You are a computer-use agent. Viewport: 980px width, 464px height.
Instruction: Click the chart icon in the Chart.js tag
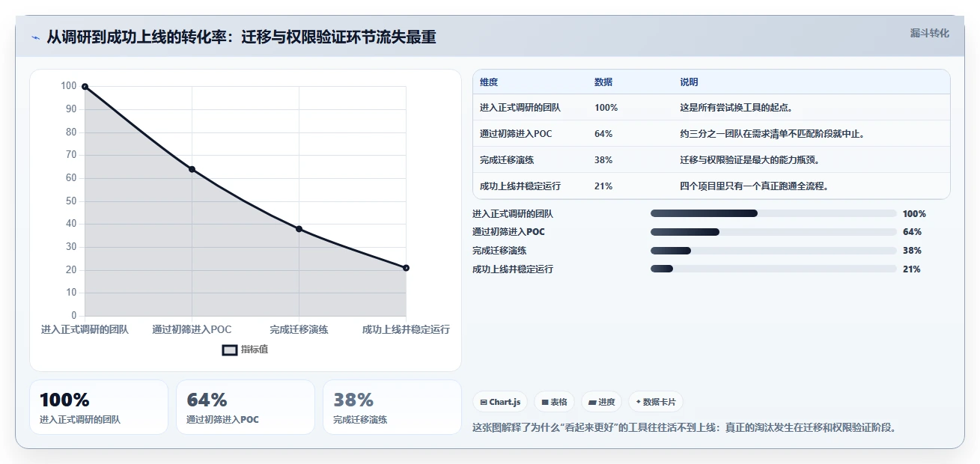point(484,402)
